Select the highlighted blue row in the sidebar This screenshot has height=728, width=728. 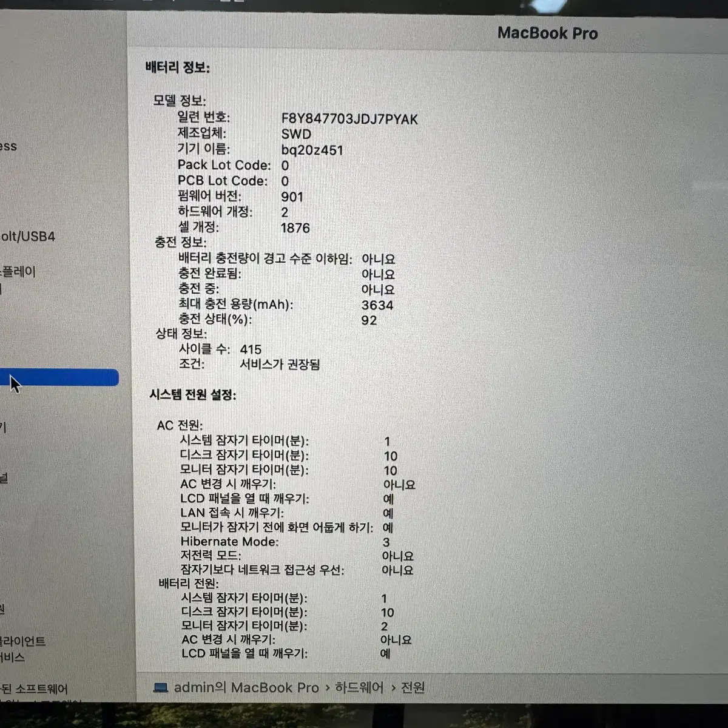click(59, 377)
